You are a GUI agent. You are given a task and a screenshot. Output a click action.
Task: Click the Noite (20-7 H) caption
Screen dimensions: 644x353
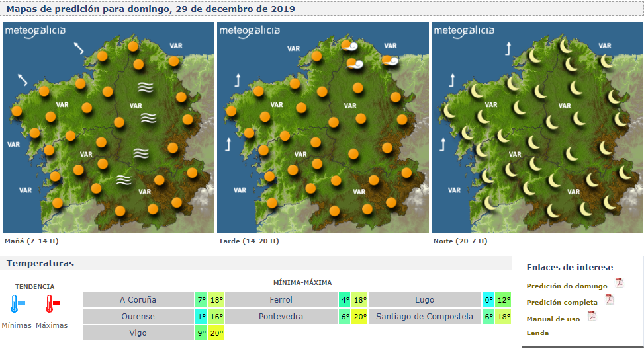[461, 241]
